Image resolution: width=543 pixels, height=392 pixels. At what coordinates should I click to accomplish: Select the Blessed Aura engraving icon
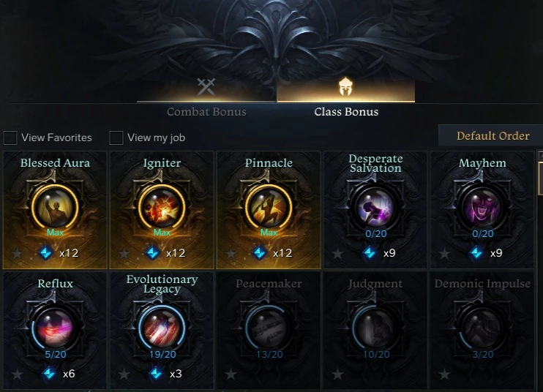click(x=55, y=208)
